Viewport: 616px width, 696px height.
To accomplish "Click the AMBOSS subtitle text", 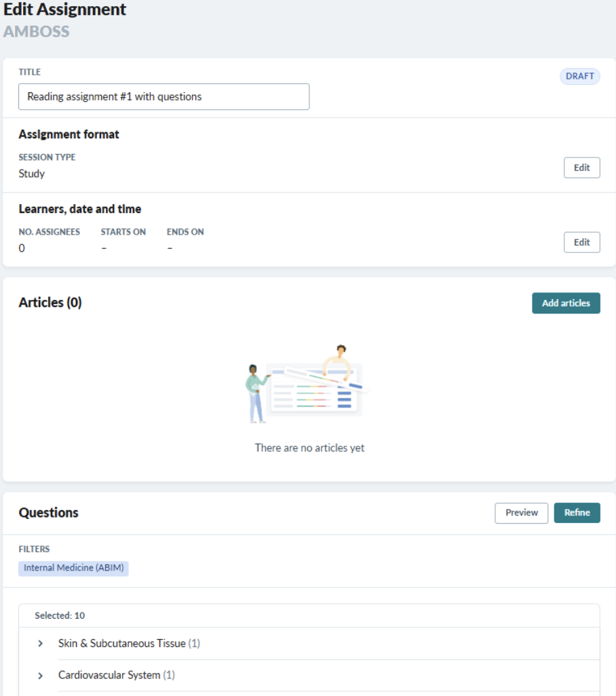I will pos(37,31).
